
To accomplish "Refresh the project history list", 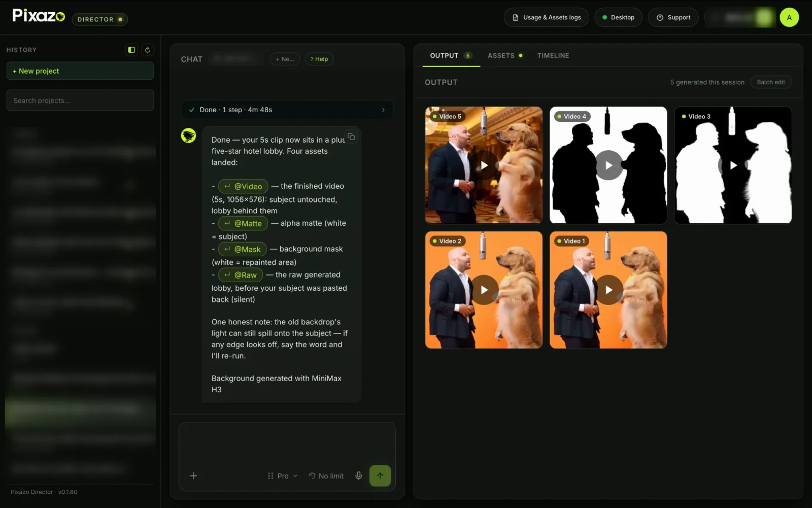I will pos(148,50).
